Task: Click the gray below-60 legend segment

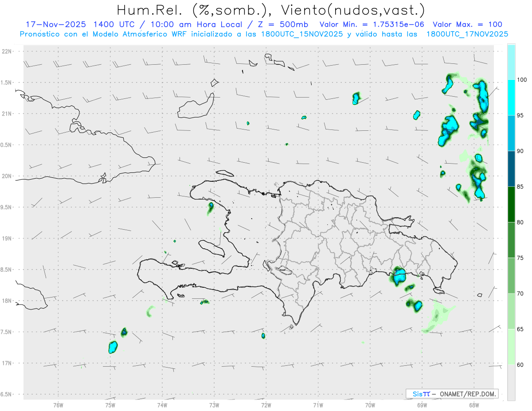Action: pyautogui.click(x=511, y=382)
